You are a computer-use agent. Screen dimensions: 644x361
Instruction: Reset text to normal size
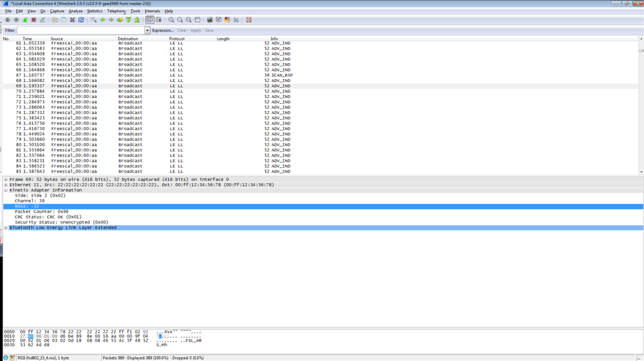pos(188,20)
